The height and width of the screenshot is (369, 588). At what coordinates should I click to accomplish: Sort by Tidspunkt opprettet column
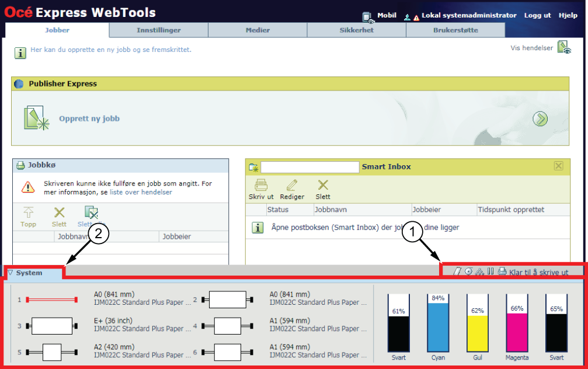click(523, 210)
